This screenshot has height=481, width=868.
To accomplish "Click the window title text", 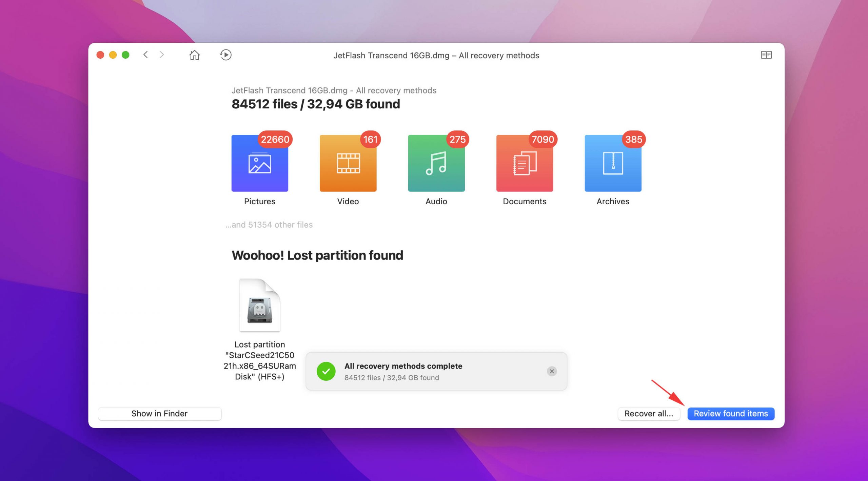I will [x=436, y=56].
